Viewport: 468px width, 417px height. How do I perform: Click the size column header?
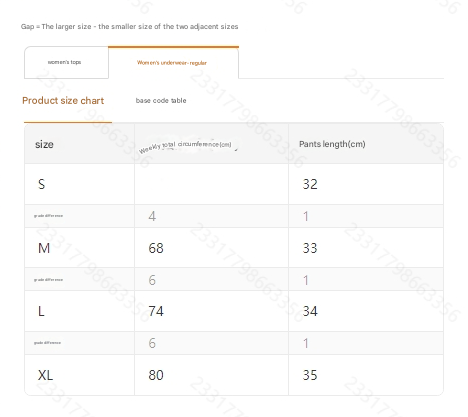point(44,144)
